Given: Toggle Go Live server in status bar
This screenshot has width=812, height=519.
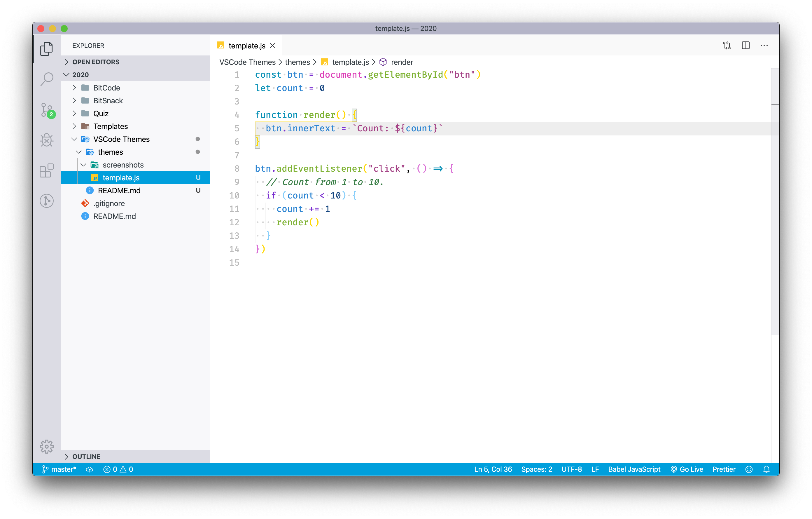Looking at the screenshot, I should pyautogui.click(x=687, y=469).
